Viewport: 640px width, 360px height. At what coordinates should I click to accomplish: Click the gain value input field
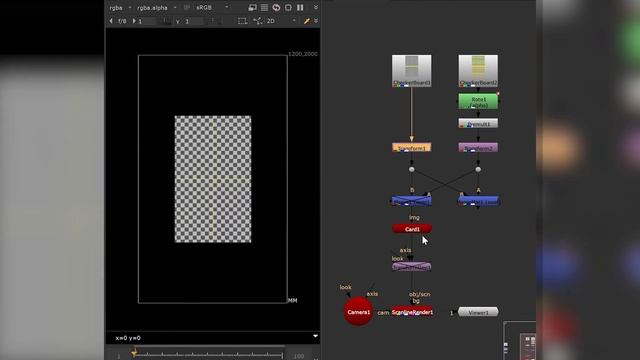click(x=148, y=21)
